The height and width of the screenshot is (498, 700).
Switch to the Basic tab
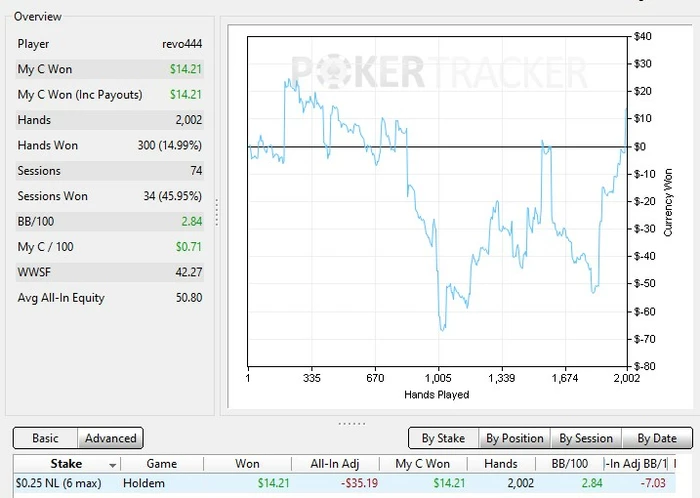46,438
